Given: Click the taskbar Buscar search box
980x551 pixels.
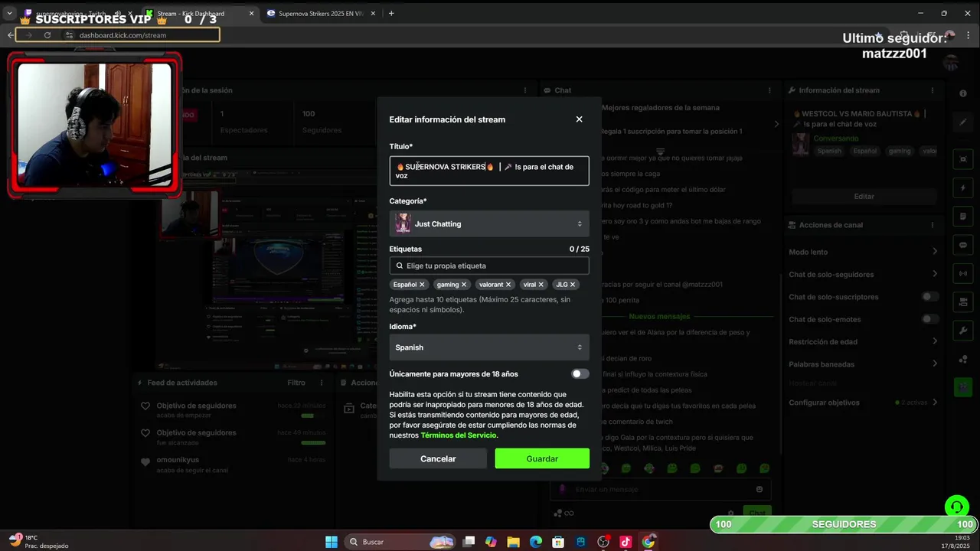Looking at the screenshot, I should pos(400,542).
